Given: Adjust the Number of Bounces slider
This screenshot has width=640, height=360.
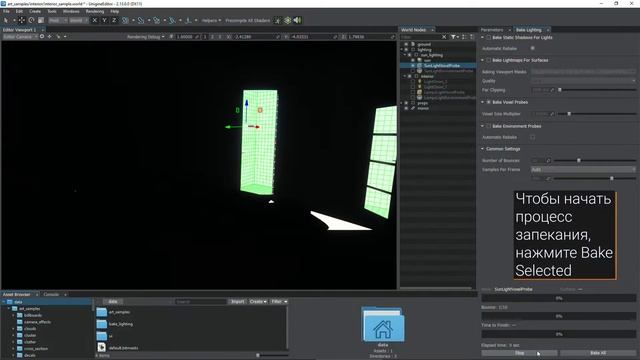Looking at the screenshot, I should click(579, 160).
